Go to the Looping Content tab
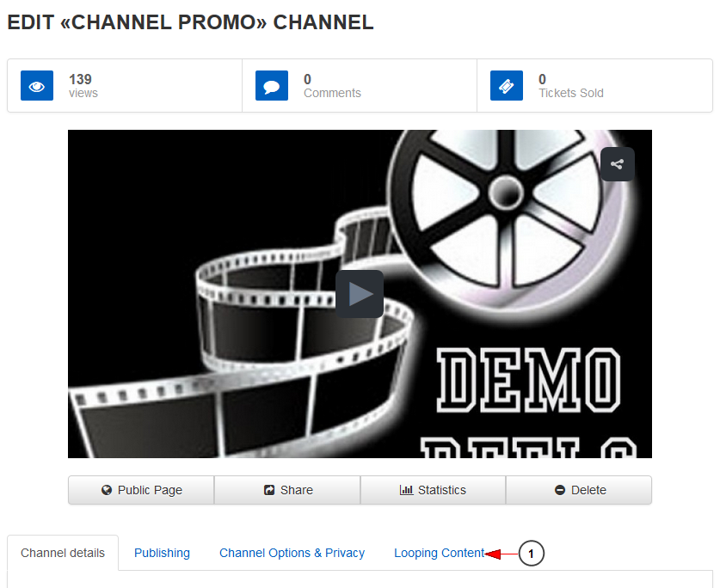 pyautogui.click(x=439, y=553)
